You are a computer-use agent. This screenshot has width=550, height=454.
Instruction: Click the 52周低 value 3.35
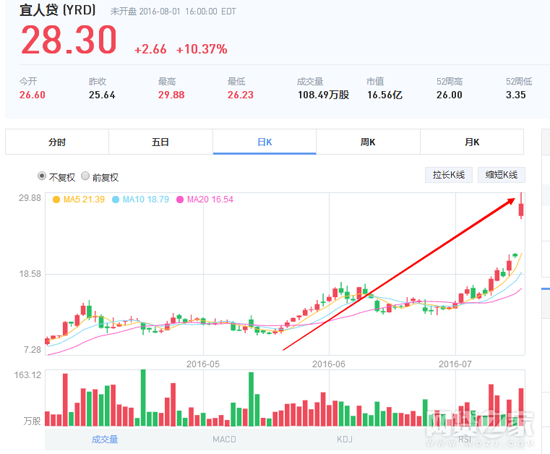(x=516, y=95)
